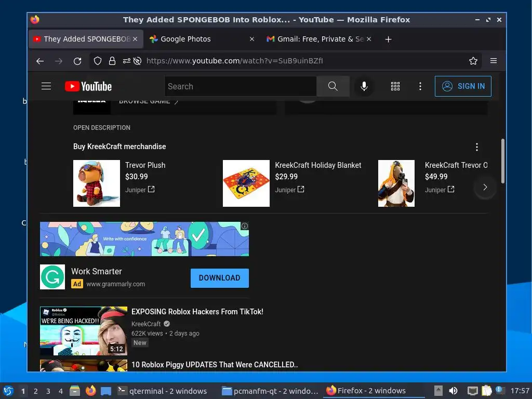Open clipboard manager tray icon
Image resolution: width=532 pixels, height=399 pixels.
[486, 391]
